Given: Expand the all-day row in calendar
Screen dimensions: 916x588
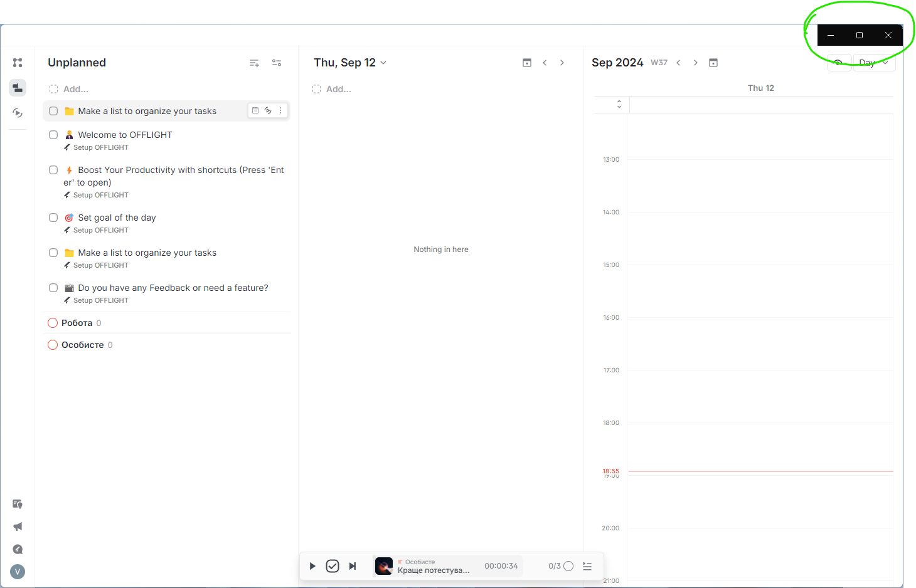Looking at the screenshot, I should point(619,104).
